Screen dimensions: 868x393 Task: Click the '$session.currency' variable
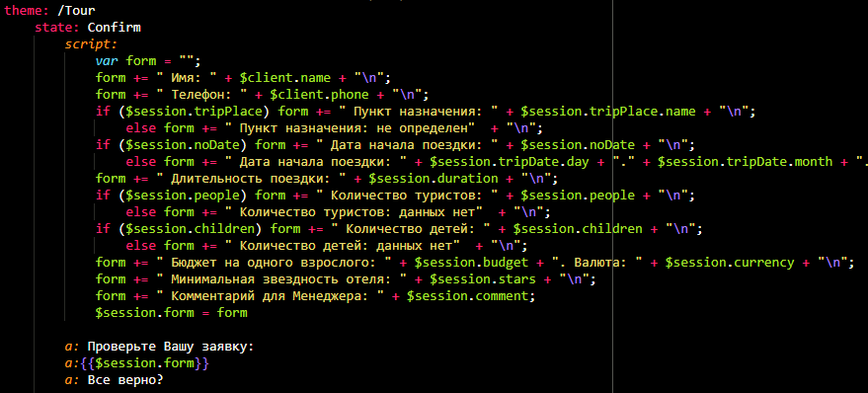coord(730,263)
